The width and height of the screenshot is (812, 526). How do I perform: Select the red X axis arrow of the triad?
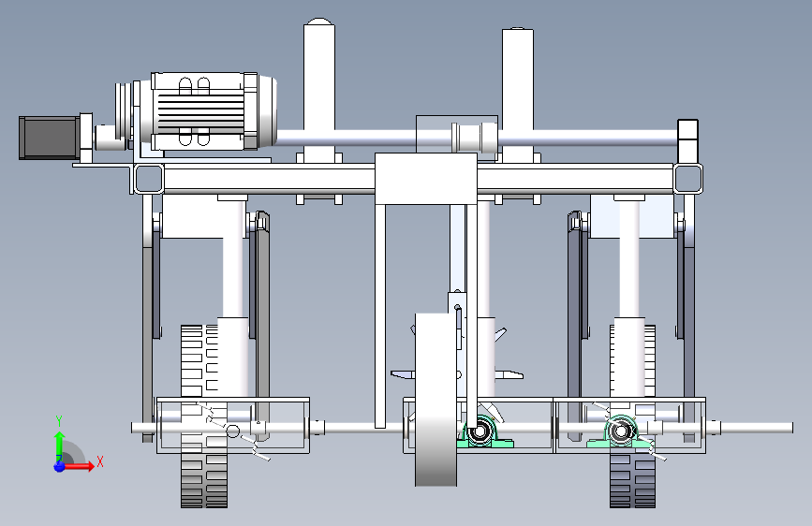tap(79, 466)
